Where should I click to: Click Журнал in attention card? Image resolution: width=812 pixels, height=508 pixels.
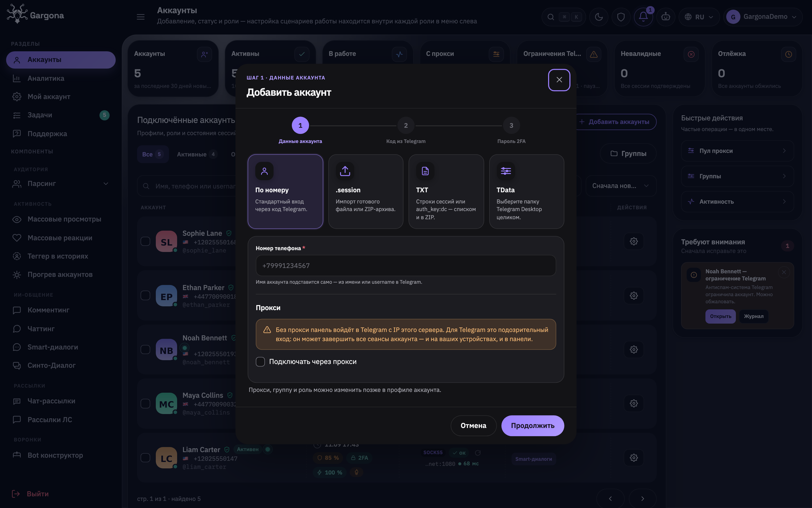tap(754, 316)
